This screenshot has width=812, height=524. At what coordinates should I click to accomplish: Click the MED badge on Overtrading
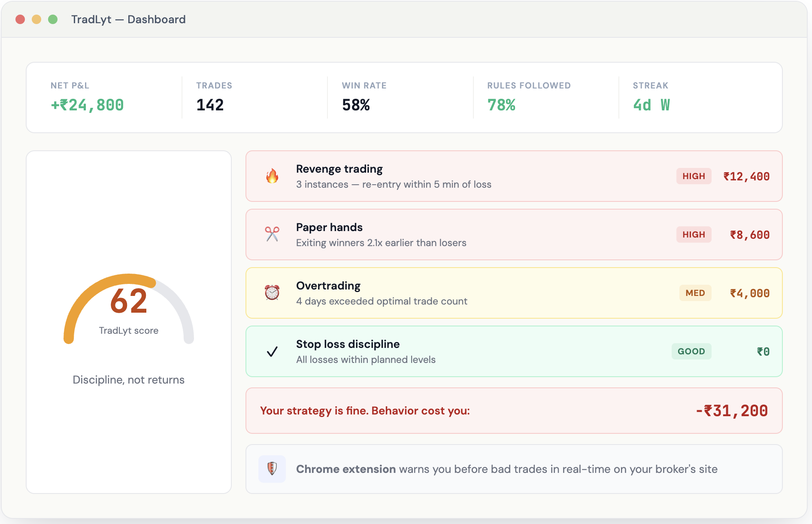(695, 293)
